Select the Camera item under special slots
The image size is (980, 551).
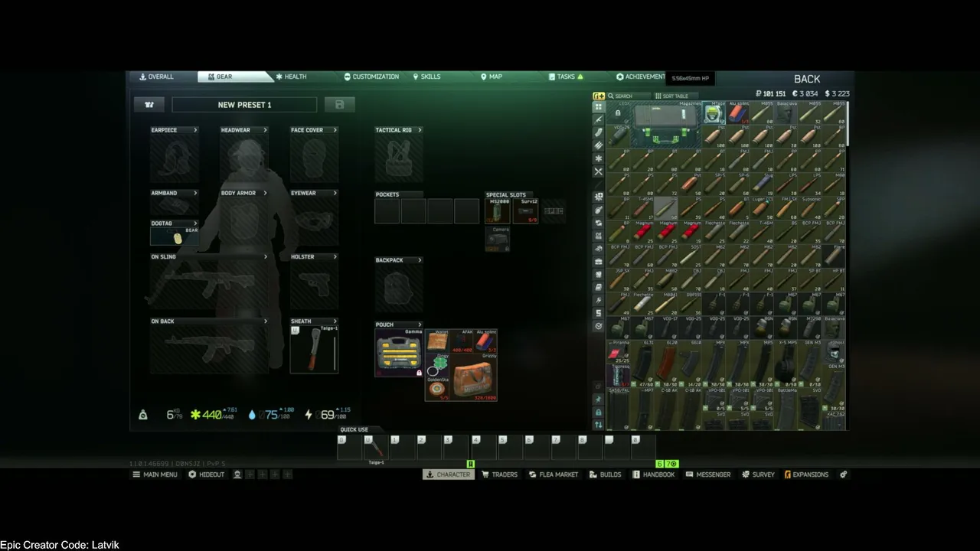click(x=498, y=239)
